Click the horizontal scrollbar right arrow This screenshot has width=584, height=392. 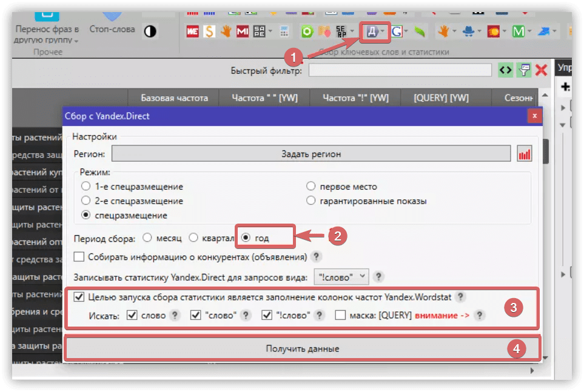532,370
